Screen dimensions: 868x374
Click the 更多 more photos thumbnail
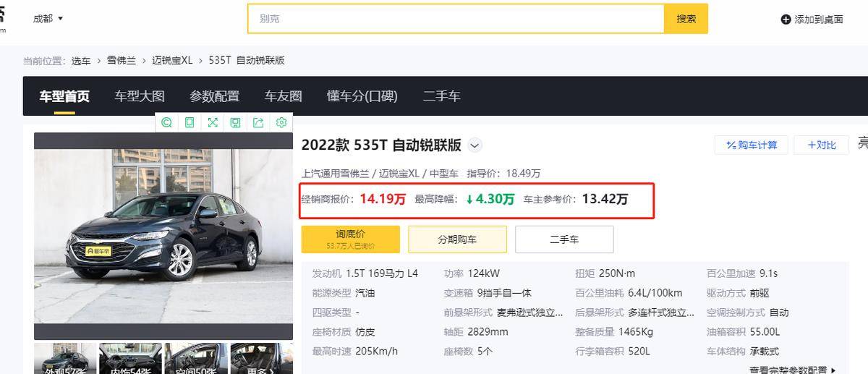(262, 358)
